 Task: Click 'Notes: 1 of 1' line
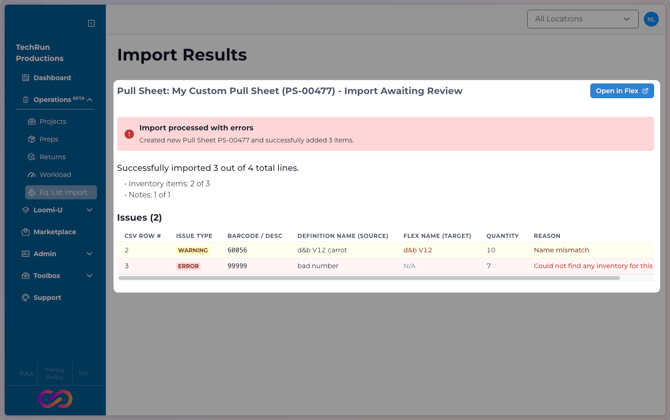[150, 195]
